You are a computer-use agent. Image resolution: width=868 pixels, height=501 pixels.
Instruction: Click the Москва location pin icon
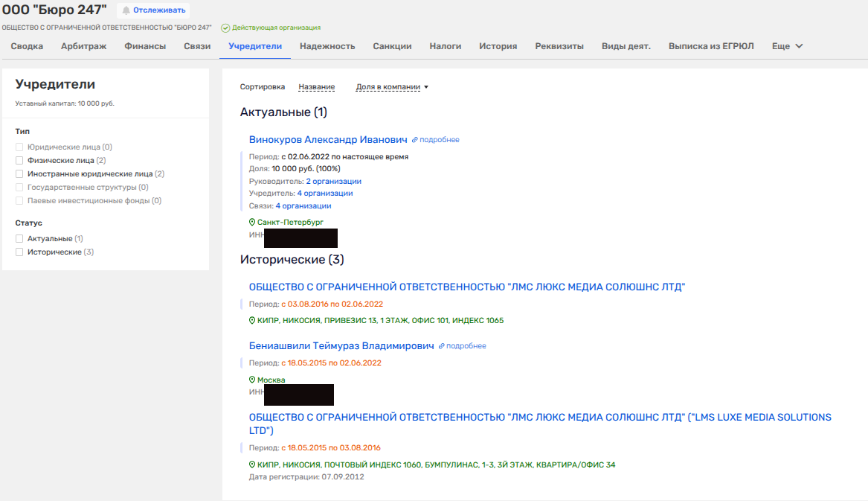252,380
